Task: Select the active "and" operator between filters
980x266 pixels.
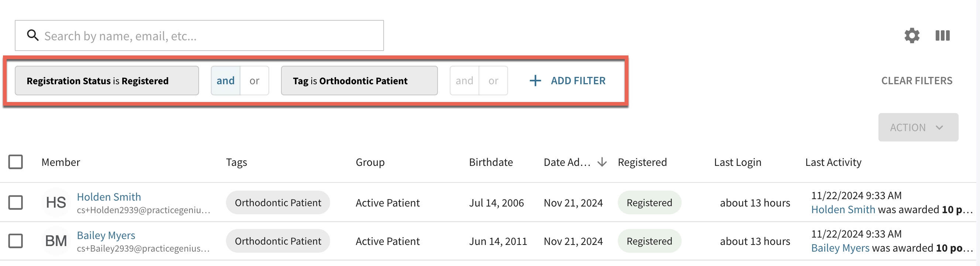Action: coord(226,81)
